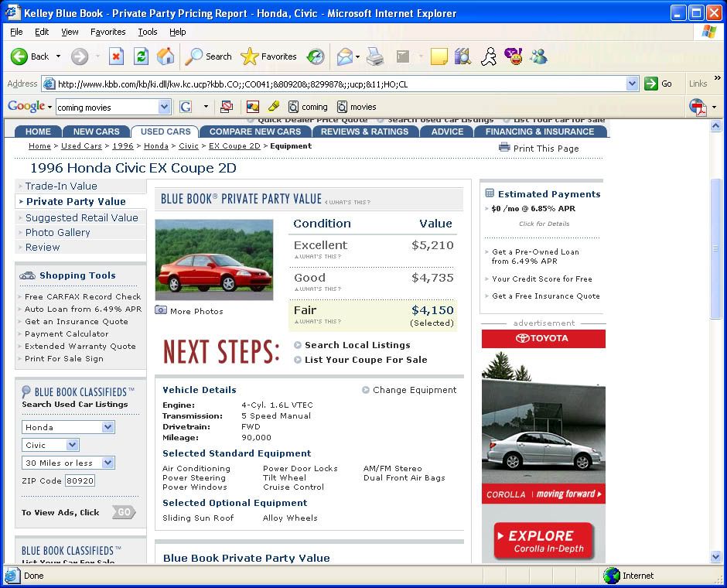Go to the Home page icon
The image size is (727, 588).
pyautogui.click(x=165, y=56)
